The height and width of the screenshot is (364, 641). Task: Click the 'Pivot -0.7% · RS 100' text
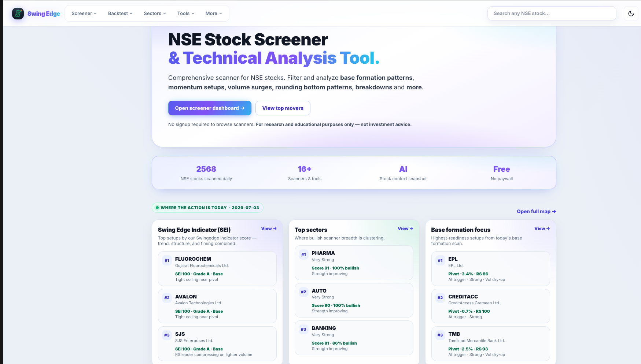[x=469, y=311]
